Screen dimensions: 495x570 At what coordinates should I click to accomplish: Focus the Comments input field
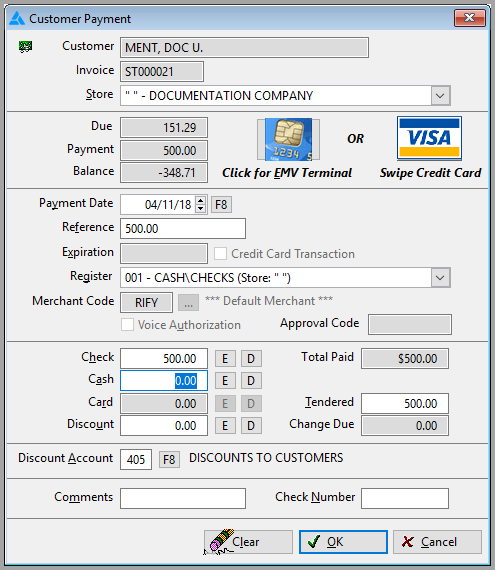click(183, 498)
